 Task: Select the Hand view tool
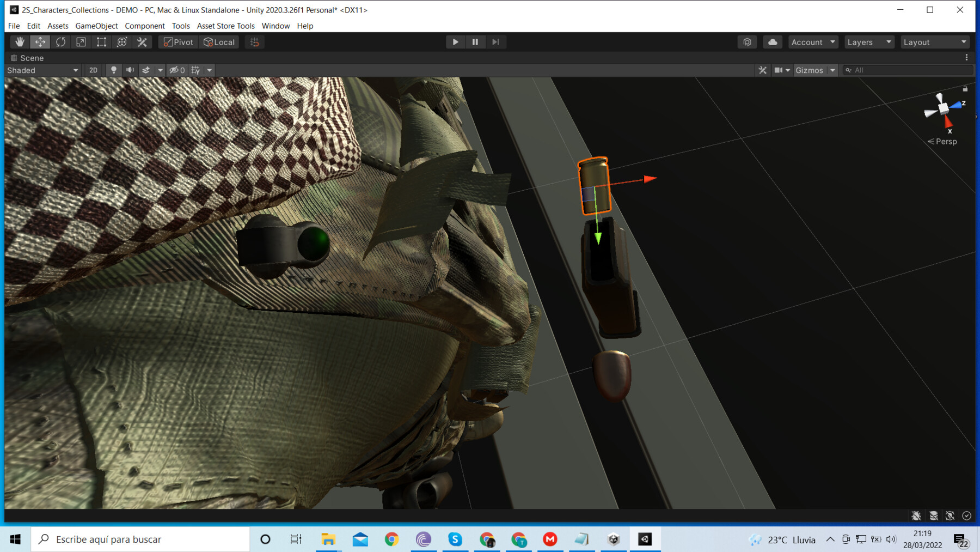(20, 42)
